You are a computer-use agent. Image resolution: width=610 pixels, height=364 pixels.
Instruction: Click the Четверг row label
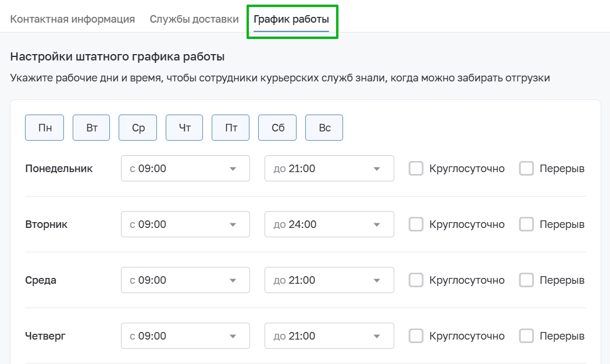[45, 336]
